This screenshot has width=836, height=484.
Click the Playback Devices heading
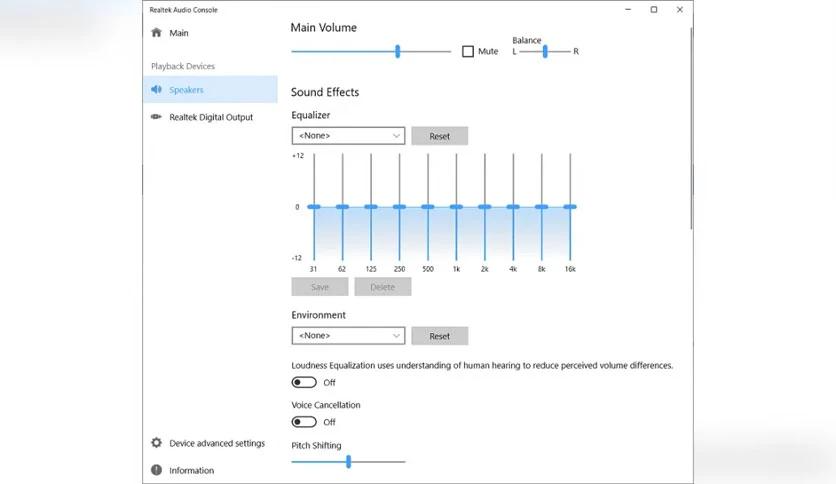[183, 66]
